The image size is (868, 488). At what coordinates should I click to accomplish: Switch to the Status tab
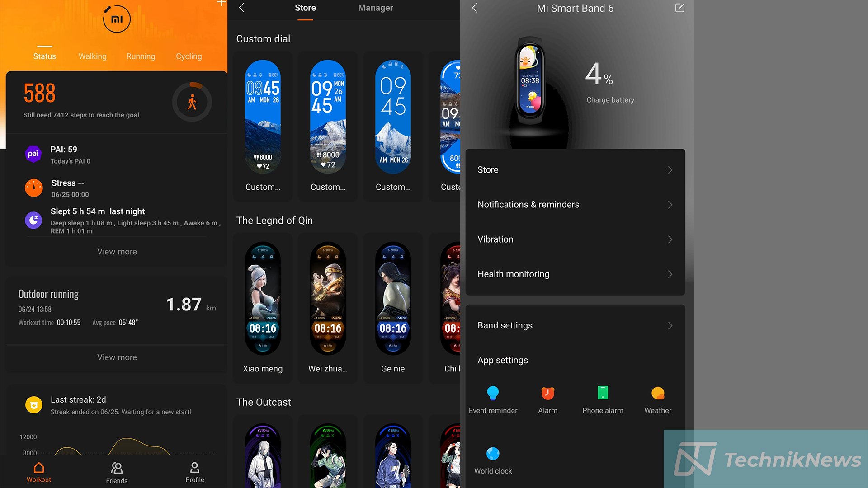click(45, 56)
